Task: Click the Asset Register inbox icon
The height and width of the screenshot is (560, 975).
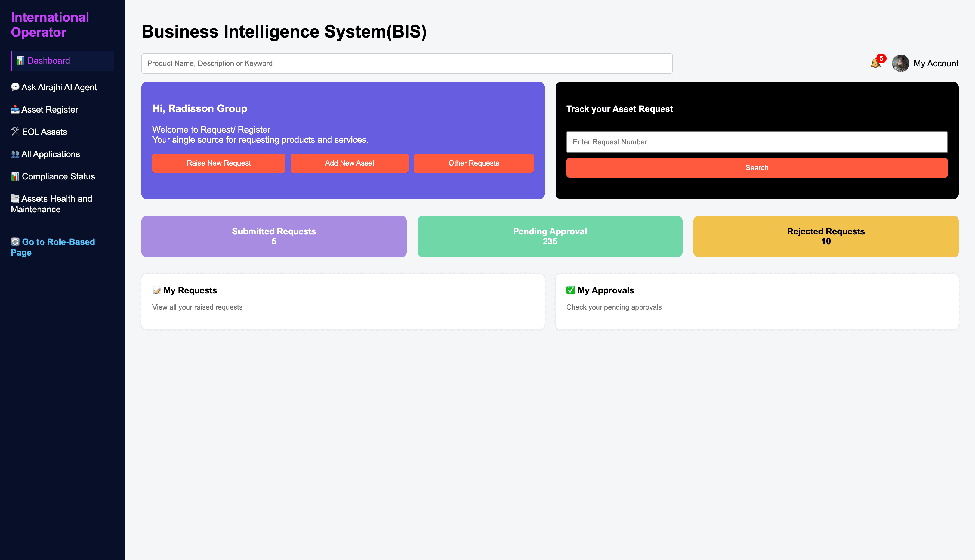Action: click(x=15, y=109)
